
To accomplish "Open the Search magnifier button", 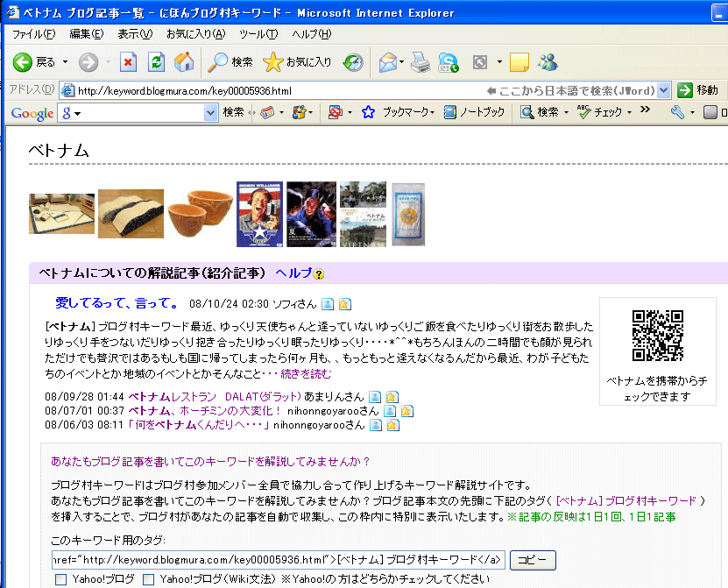I will [x=230, y=61].
